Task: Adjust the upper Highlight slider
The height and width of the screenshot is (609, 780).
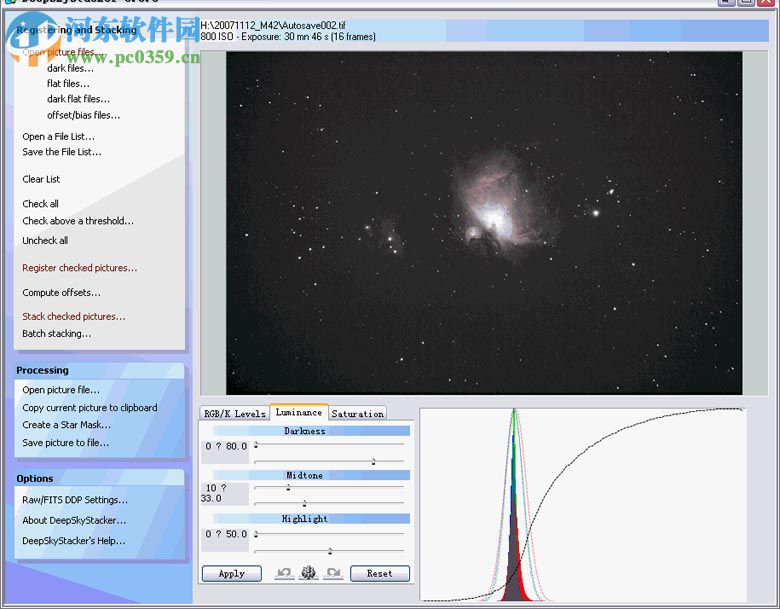Action: click(256, 534)
